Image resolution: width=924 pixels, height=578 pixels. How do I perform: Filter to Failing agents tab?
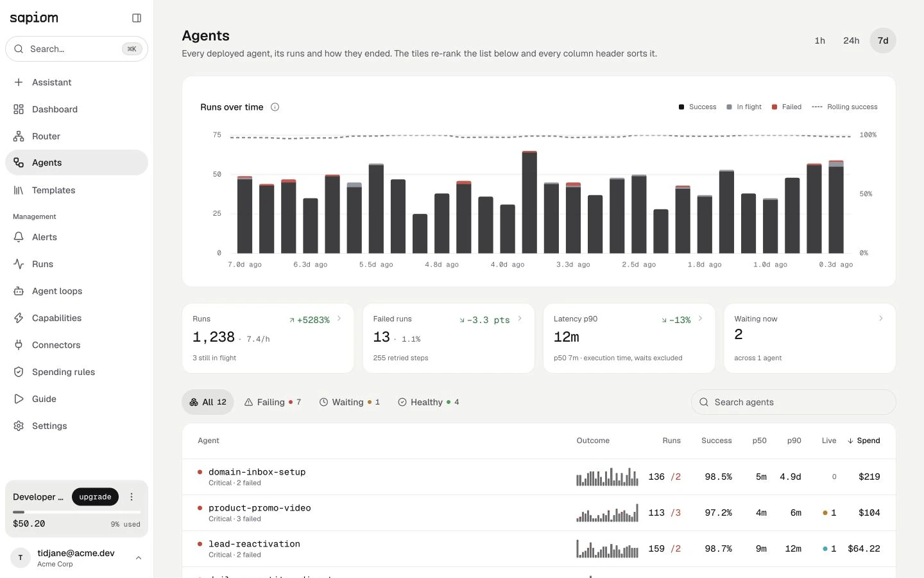(273, 402)
